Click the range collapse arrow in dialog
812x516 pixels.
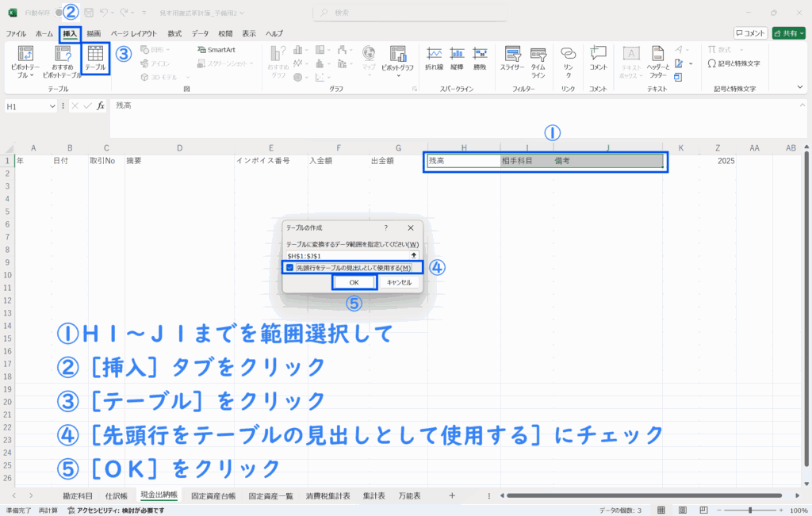pyautogui.click(x=414, y=255)
